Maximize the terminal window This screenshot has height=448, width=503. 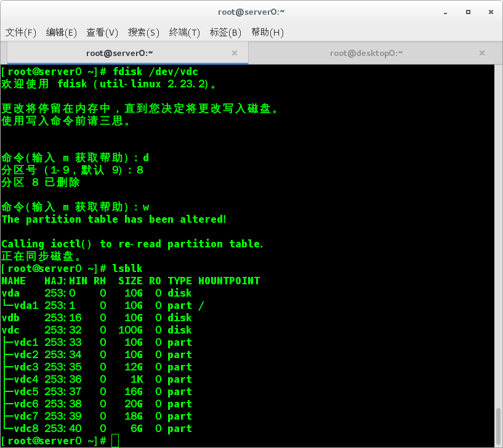click(468, 12)
